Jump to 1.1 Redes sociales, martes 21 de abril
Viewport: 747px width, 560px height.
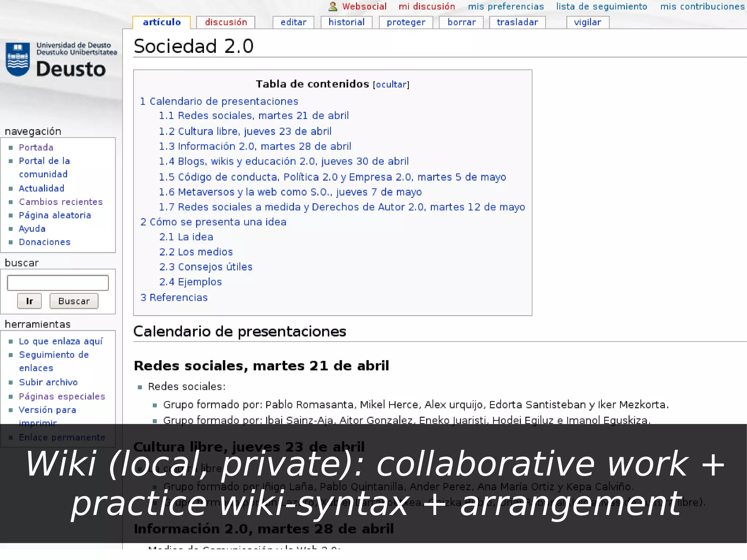(x=254, y=116)
